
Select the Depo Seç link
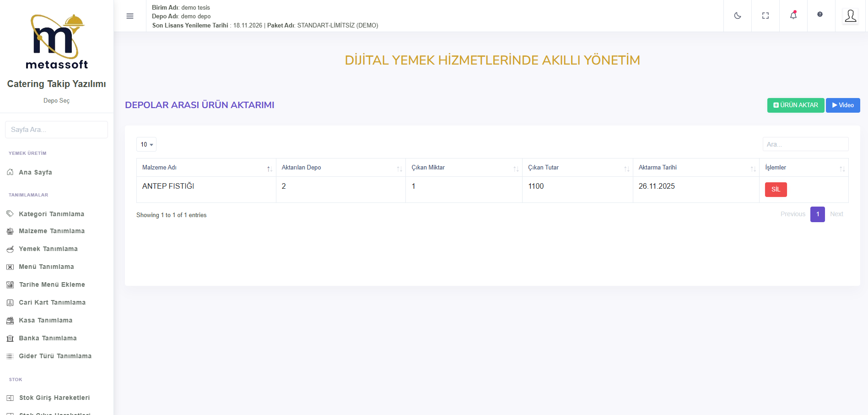click(56, 100)
